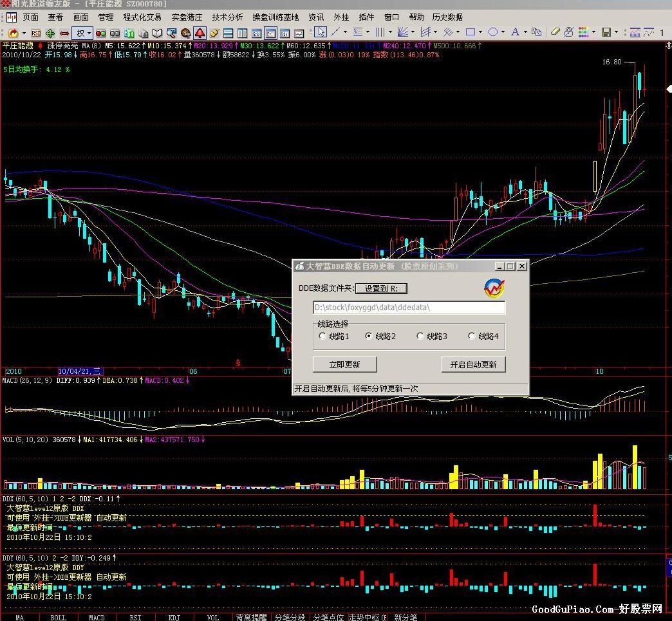Click the 平庄能源 stock name label
672x621 pixels.
18,46
